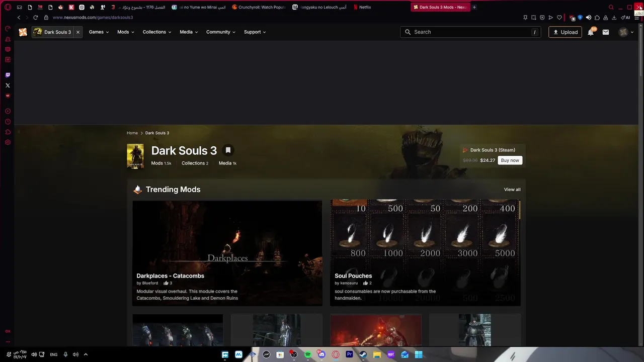Select the Dark Souls 3 Mods tab
644x362 pixels.
[440, 7]
